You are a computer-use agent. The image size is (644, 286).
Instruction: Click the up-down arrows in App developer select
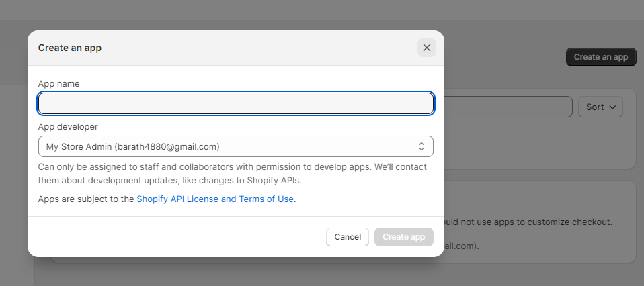coord(421,146)
